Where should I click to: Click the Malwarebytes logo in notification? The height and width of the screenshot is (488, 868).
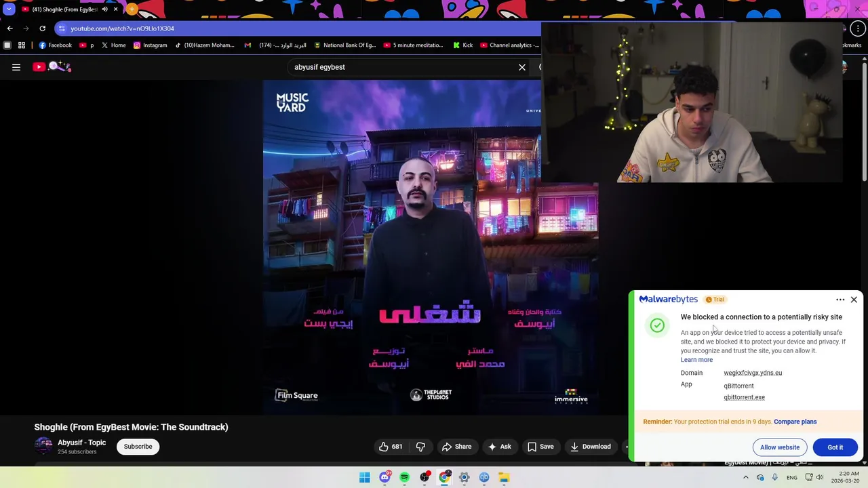(x=668, y=299)
